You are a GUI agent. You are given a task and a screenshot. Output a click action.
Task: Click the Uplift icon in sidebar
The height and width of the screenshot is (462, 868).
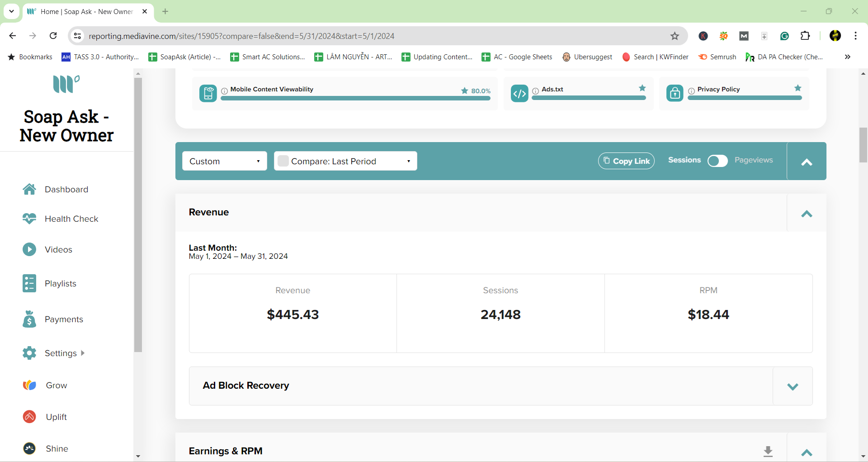tap(29, 417)
